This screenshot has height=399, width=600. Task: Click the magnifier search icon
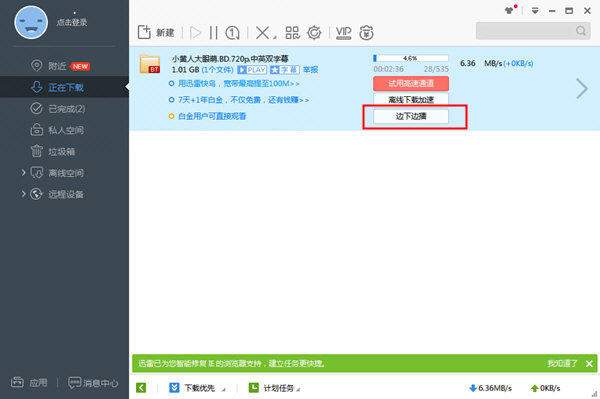(x=581, y=31)
